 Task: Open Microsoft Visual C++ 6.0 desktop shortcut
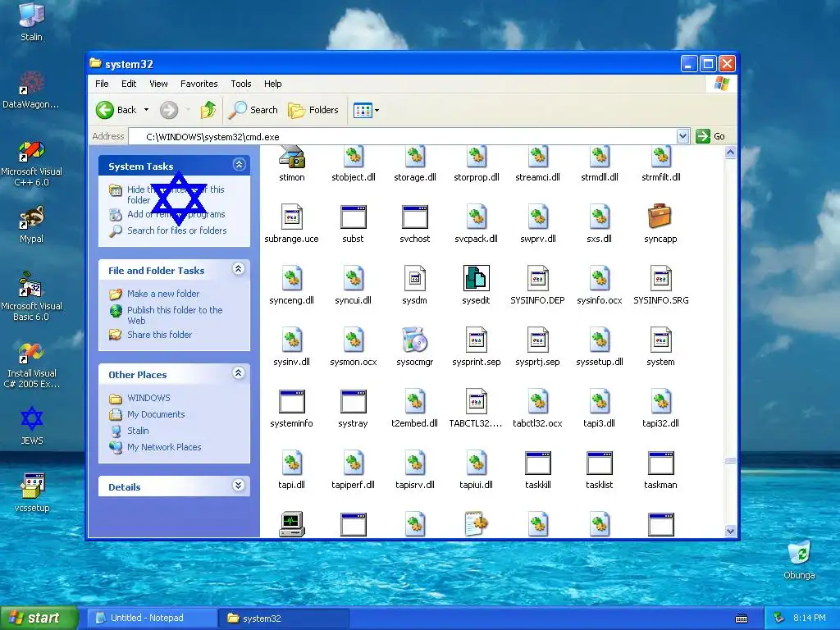pos(32,164)
